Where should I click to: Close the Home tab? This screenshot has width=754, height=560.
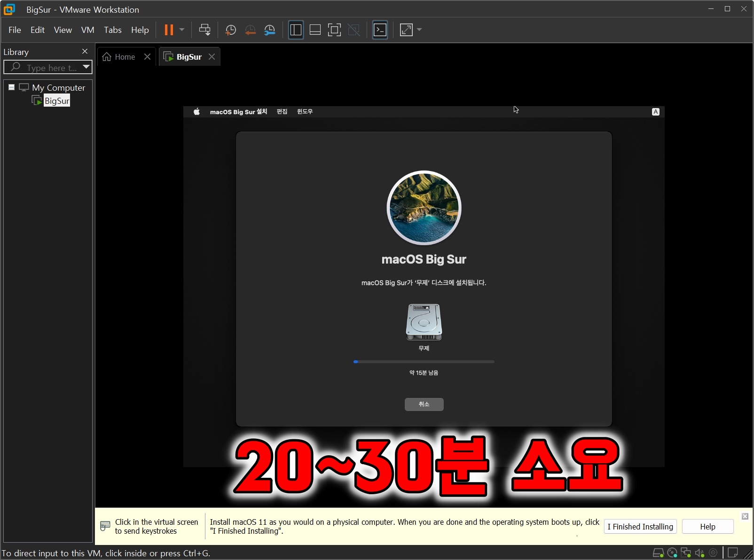(x=147, y=57)
